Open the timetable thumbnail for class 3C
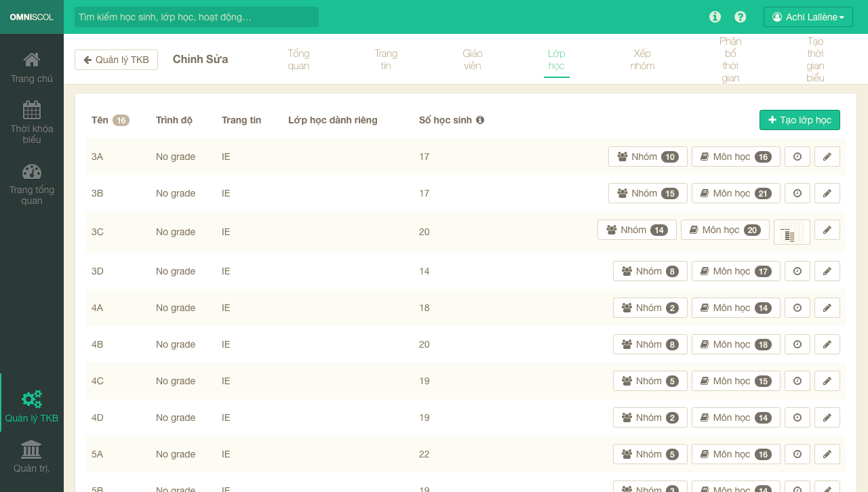 pyautogui.click(x=791, y=232)
